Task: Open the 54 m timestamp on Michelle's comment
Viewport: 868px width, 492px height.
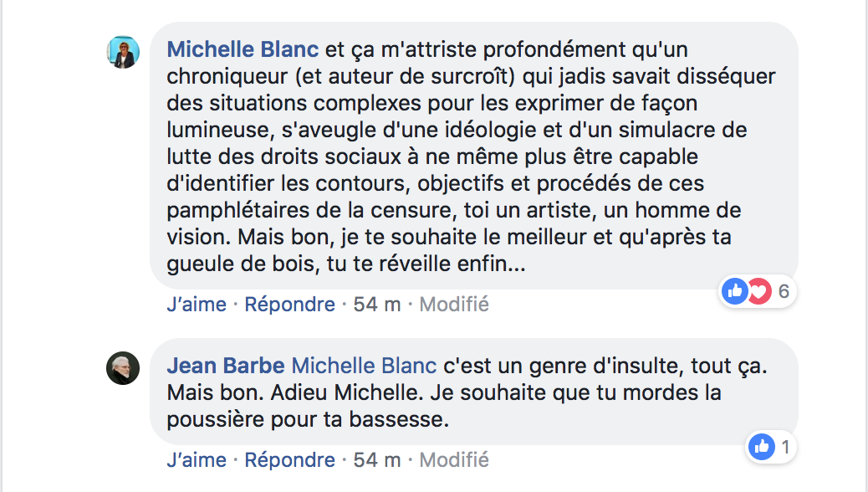Action: tap(377, 305)
